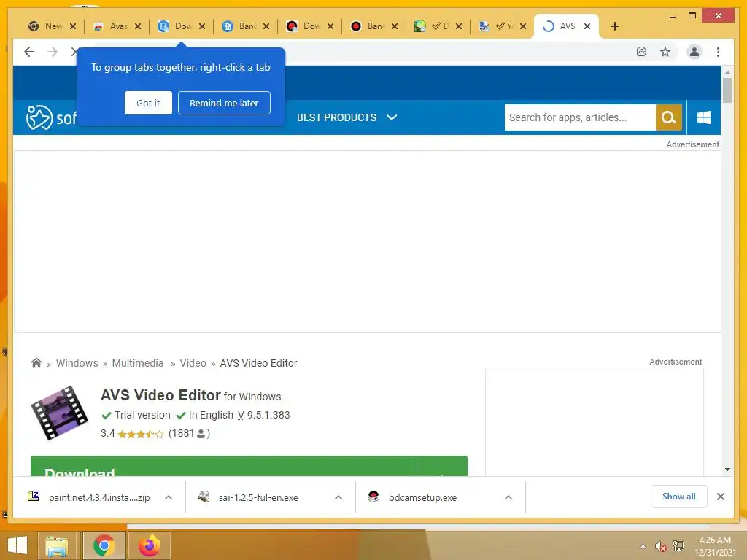Click the forward navigation arrow
Viewport: 747px width, 560px height.
[53, 52]
